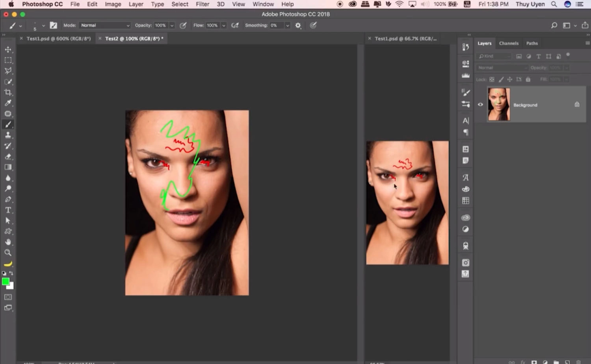Select the Dodge tool
This screenshot has width=591, height=364.
click(x=8, y=188)
